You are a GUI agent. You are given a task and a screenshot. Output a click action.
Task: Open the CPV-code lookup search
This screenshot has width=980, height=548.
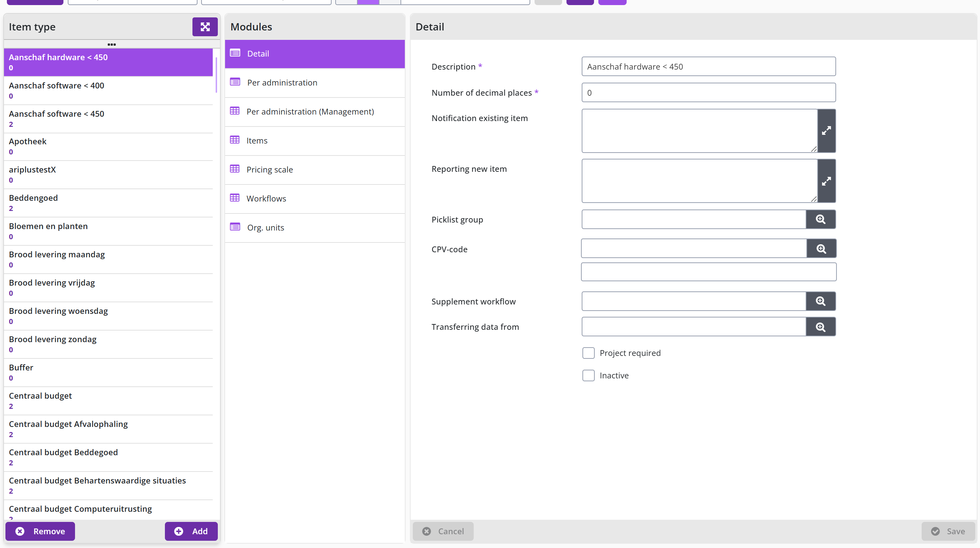[821, 249]
